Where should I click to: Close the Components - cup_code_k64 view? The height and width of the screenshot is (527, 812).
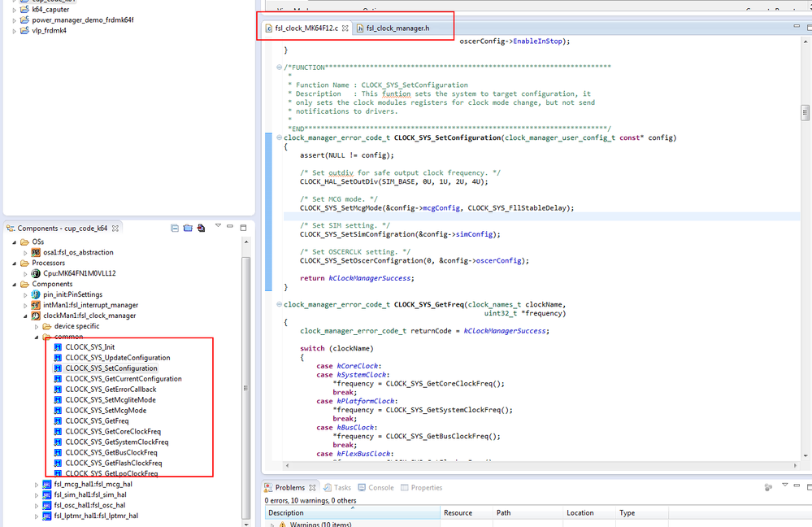(115, 228)
